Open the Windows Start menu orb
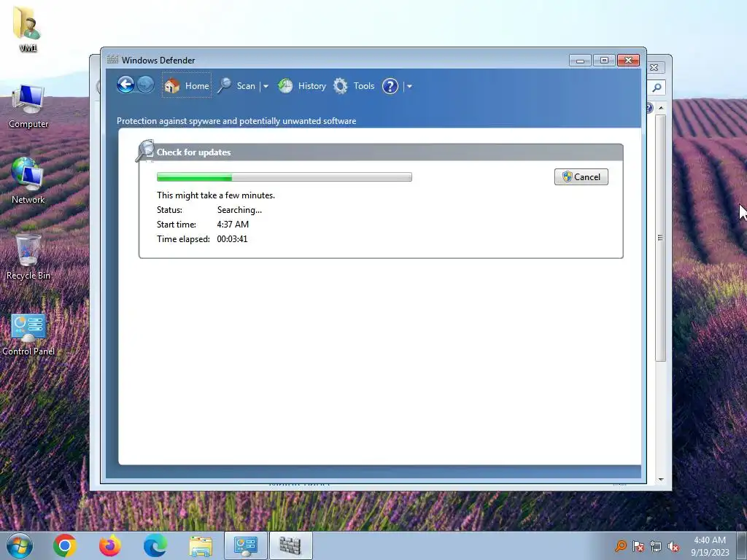The width and height of the screenshot is (747, 560). click(x=20, y=545)
